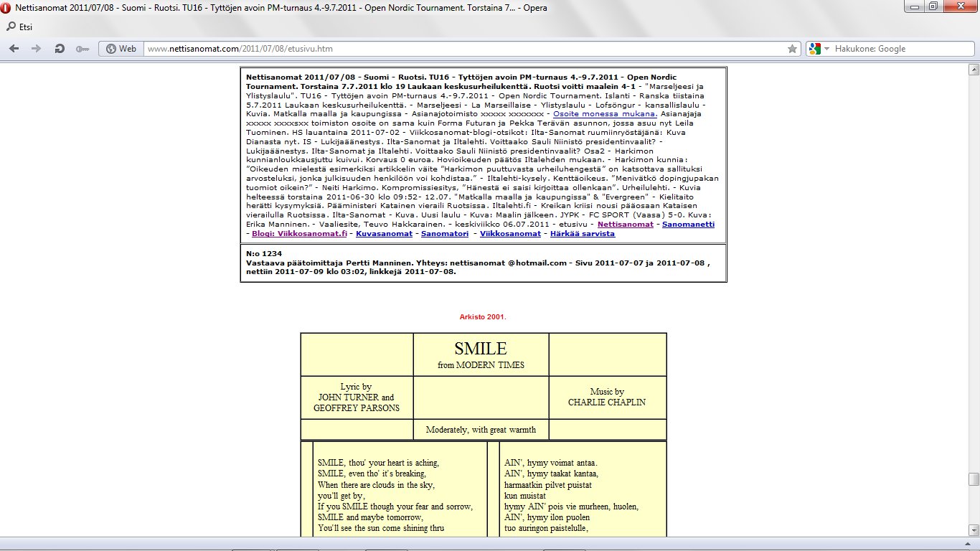Open the Etsi search magnifier
Image resolution: width=980 pixels, height=551 pixels.
tap(11, 27)
